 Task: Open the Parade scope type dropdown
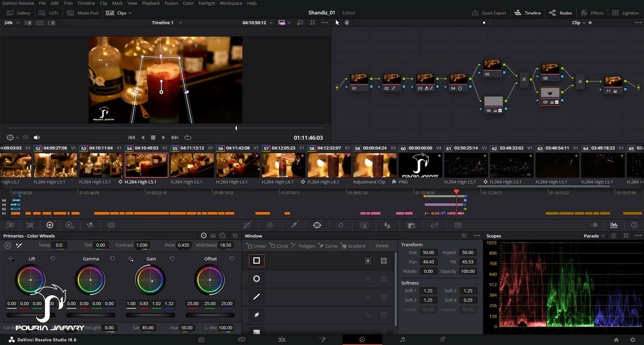(x=594, y=236)
